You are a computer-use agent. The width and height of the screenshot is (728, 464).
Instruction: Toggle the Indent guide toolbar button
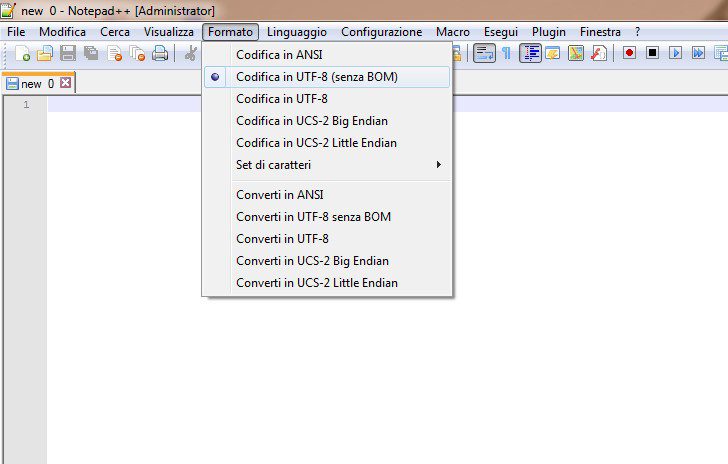tap(530, 53)
